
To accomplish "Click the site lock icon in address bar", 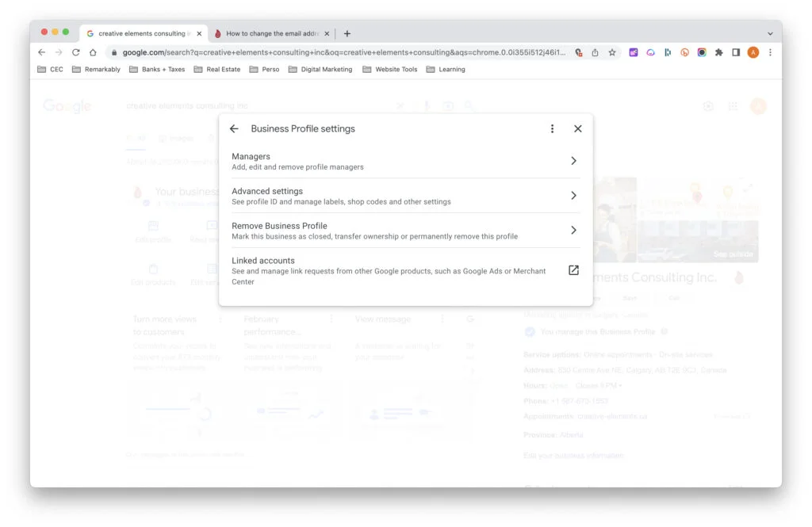I will click(114, 52).
